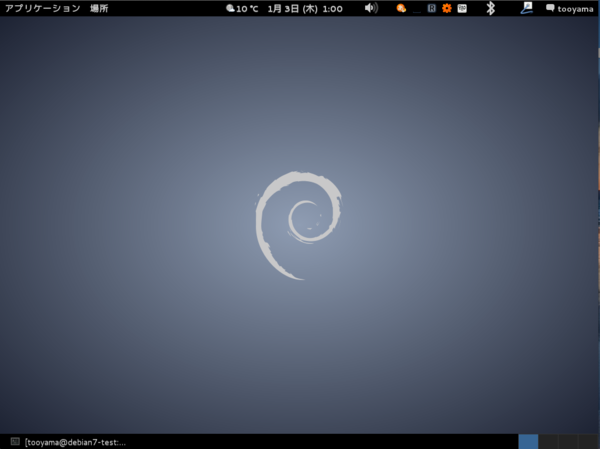
Task: Click the terminal icon in the bottom taskbar
Action: click(x=15, y=441)
